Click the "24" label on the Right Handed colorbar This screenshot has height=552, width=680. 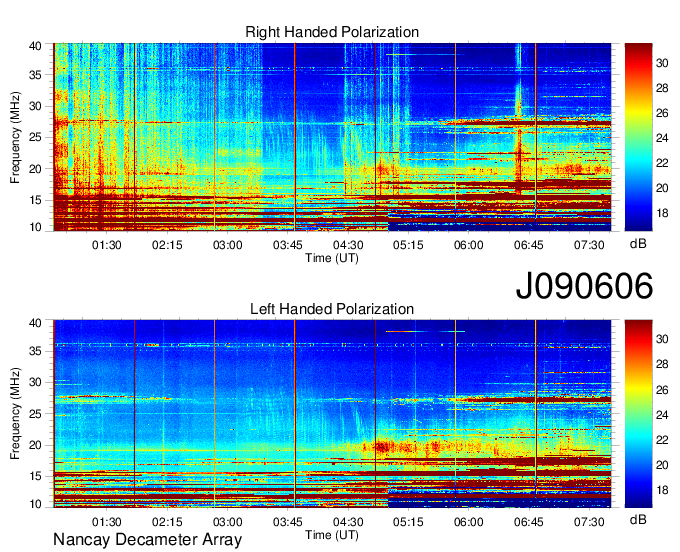coord(662,138)
